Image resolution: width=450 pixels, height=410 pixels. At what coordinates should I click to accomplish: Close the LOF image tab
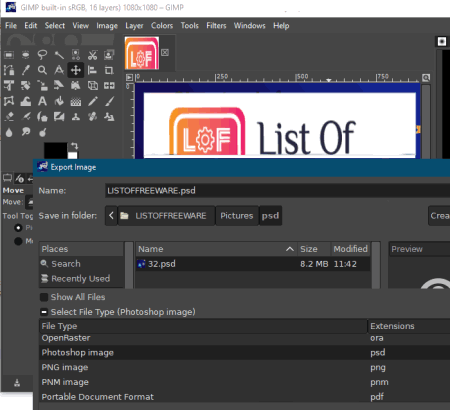pyautogui.click(x=165, y=52)
